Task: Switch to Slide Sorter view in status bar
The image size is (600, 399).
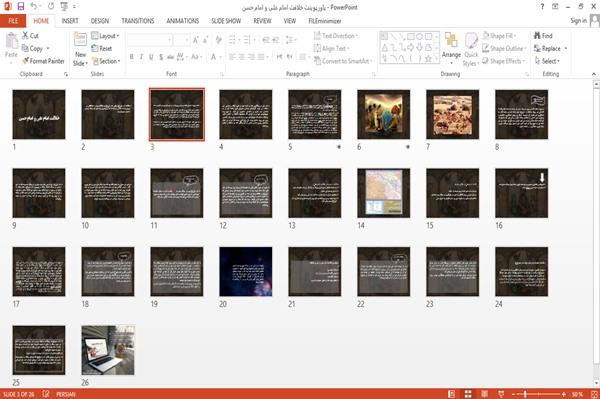Action: tap(468, 394)
